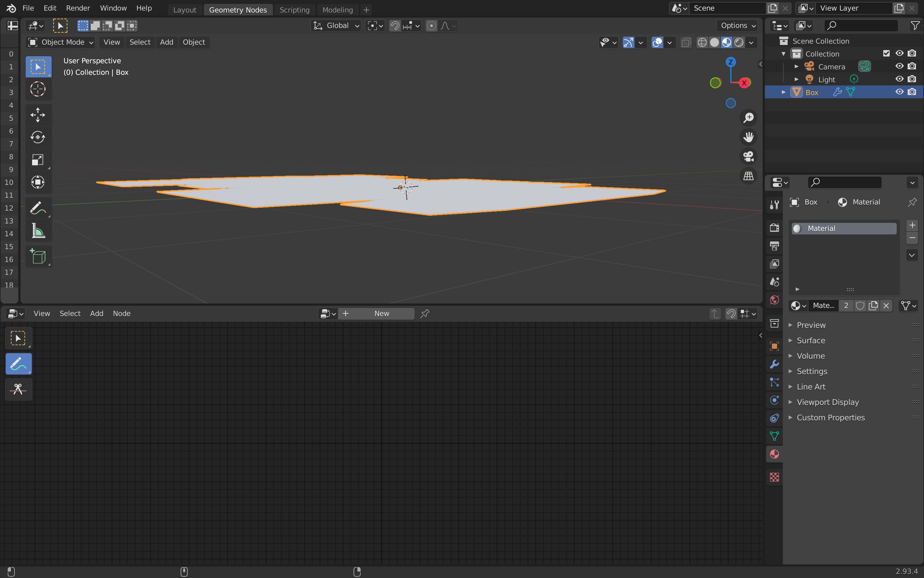The height and width of the screenshot is (578, 924).
Task: Click the zoom view magnifier icon
Action: 749,117
